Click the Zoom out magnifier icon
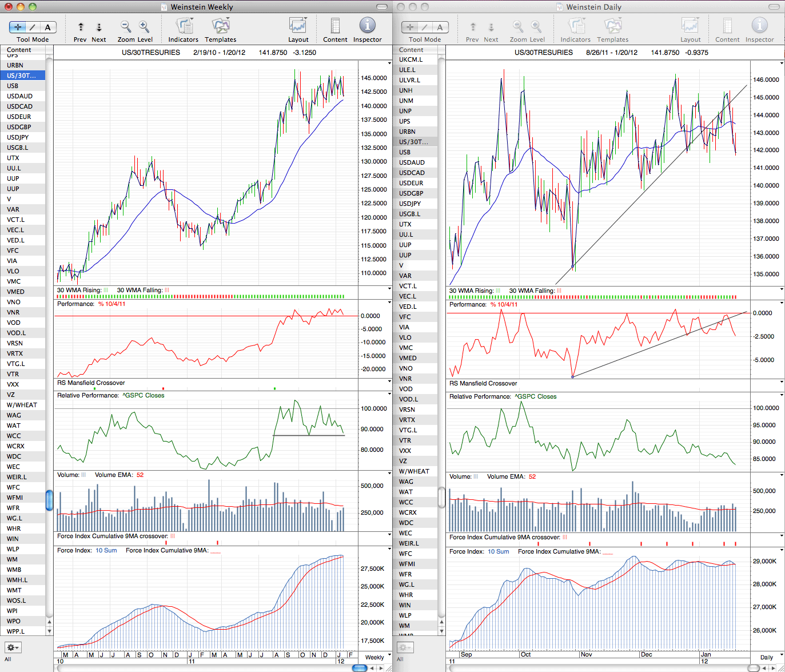Viewport: 785px width, 672px height. 126,27
